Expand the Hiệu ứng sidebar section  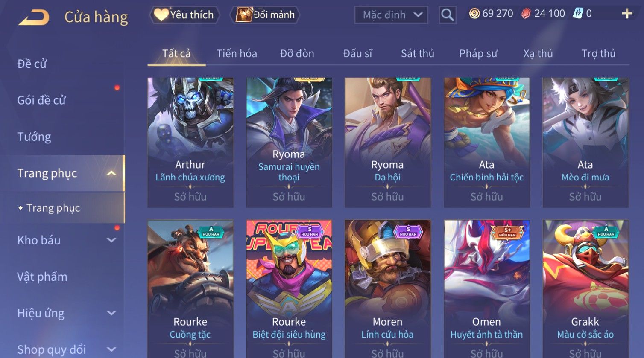click(111, 313)
